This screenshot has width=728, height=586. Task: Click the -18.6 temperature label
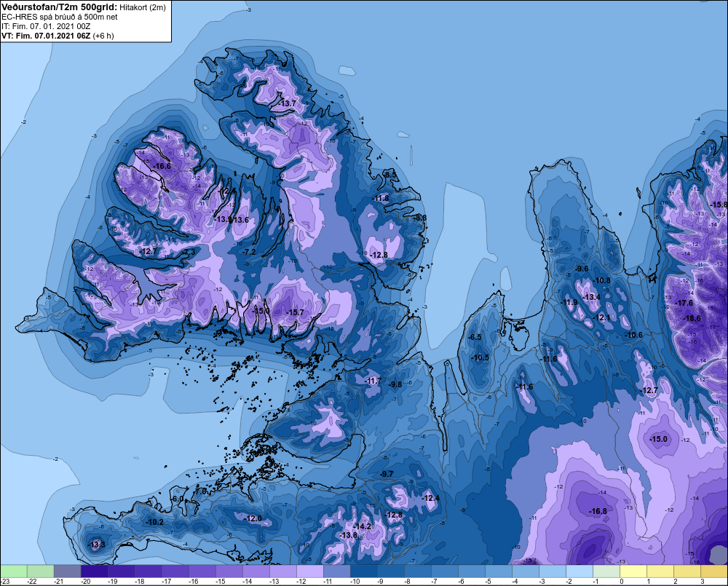click(x=693, y=319)
